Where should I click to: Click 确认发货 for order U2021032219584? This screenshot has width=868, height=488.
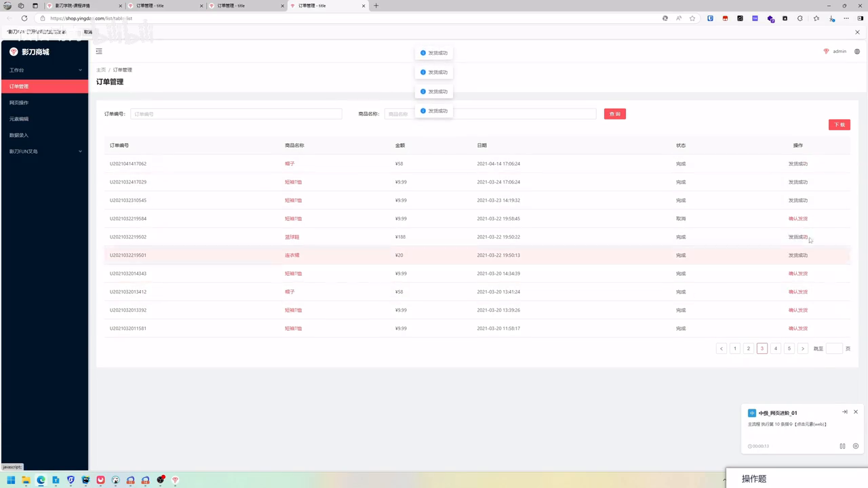click(798, 218)
